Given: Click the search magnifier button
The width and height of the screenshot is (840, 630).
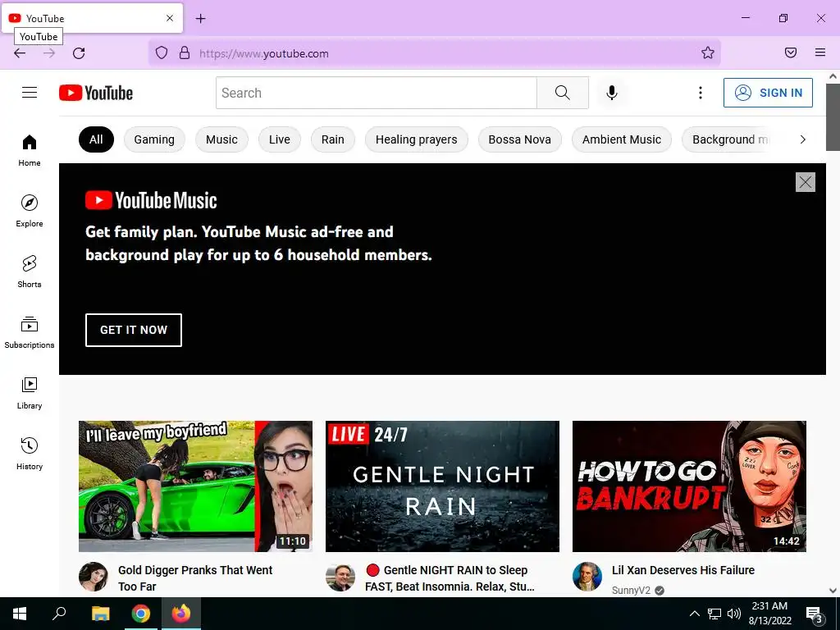Looking at the screenshot, I should (563, 93).
